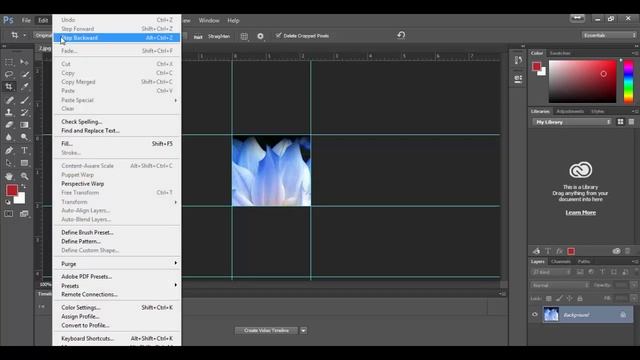Select the Zoom tool
Screen dimensions: 640x360
click(x=24, y=176)
